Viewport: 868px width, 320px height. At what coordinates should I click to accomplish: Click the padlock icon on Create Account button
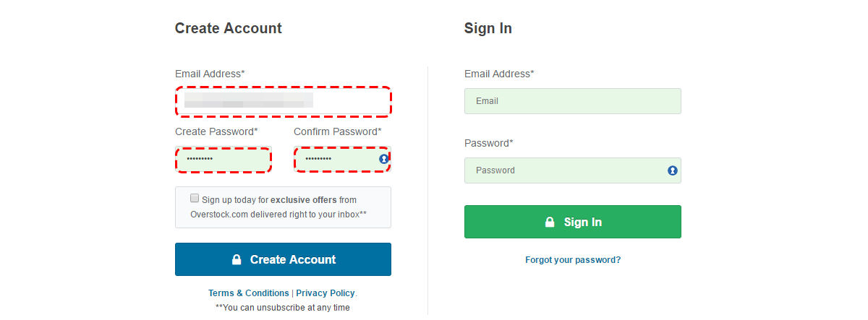tap(236, 259)
